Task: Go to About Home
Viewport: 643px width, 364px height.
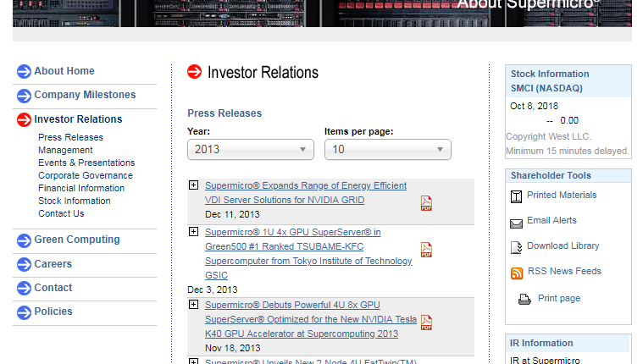Action: pyautogui.click(x=64, y=71)
